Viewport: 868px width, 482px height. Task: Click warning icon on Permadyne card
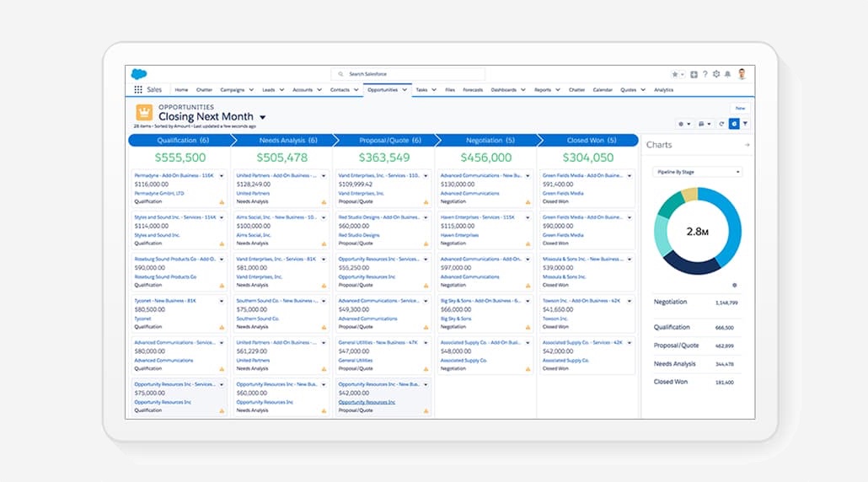[222, 202]
